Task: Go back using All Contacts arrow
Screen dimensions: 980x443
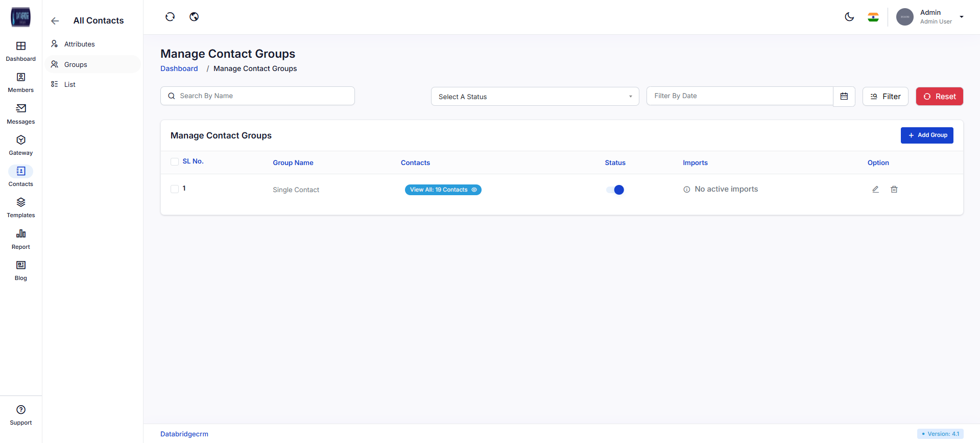Action: click(55, 21)
